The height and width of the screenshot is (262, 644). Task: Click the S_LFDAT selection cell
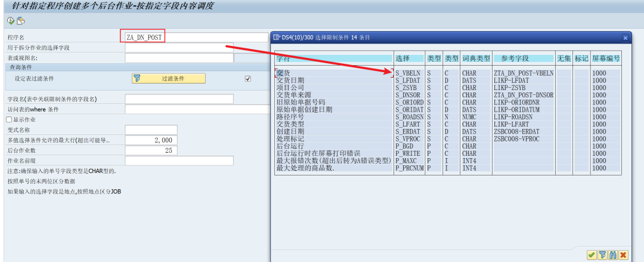tap(408, 80)
